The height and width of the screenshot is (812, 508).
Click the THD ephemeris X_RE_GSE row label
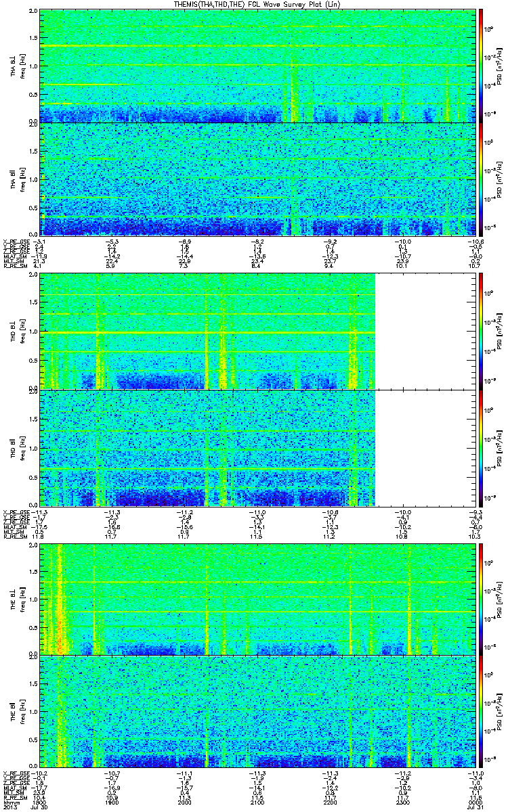click(17, 511)
